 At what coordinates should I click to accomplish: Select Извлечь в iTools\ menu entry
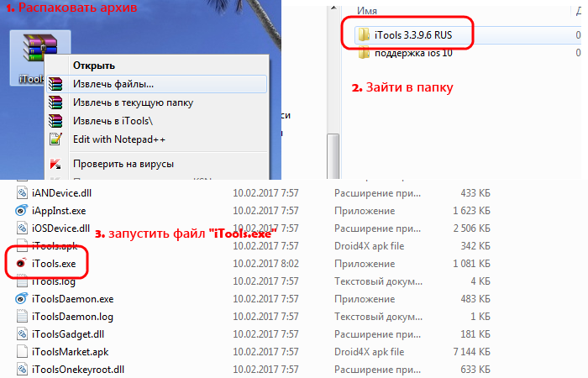click(x=117, y=121)
